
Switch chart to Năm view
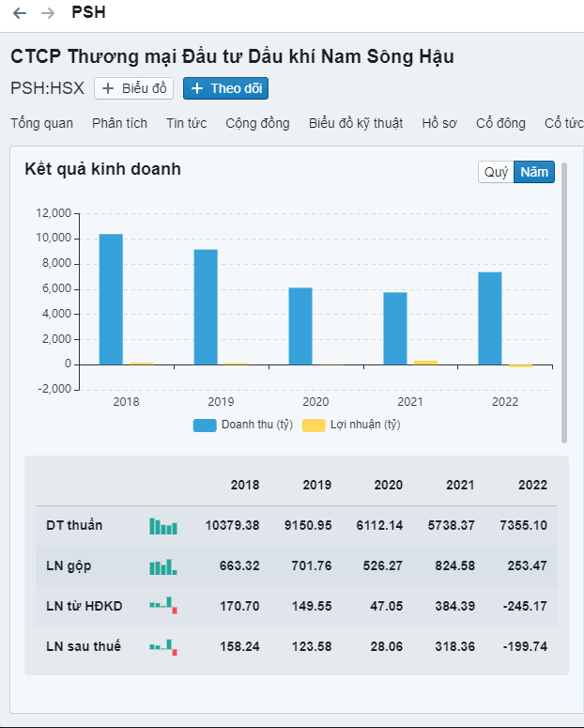click(x=534, y=173)
